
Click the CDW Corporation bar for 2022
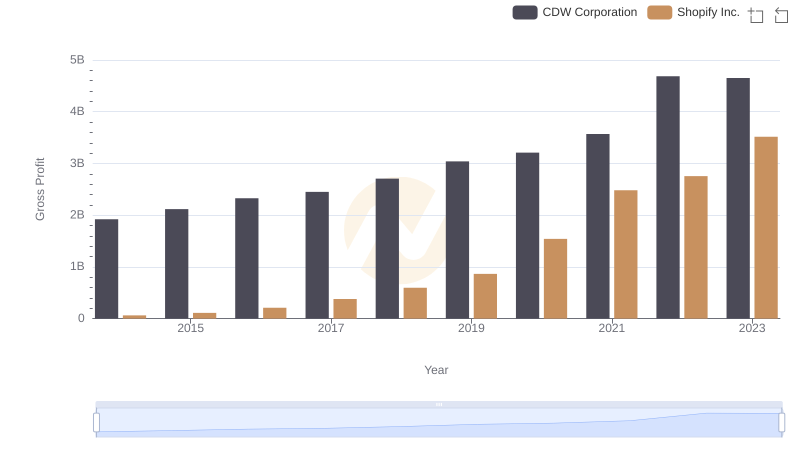click(x=668, y=197)
